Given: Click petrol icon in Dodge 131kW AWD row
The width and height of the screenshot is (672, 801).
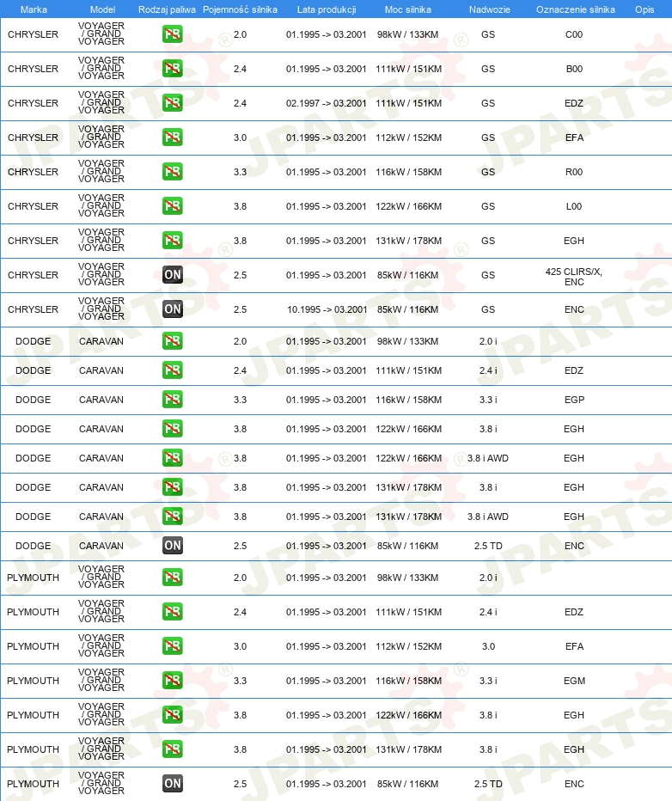Looking at the screenshot, I should coord(173,516).
